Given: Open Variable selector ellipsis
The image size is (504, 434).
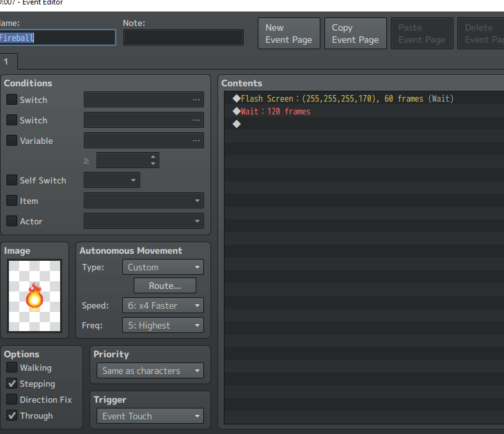Looking at the screenshot, I should (x=196, y=141).
